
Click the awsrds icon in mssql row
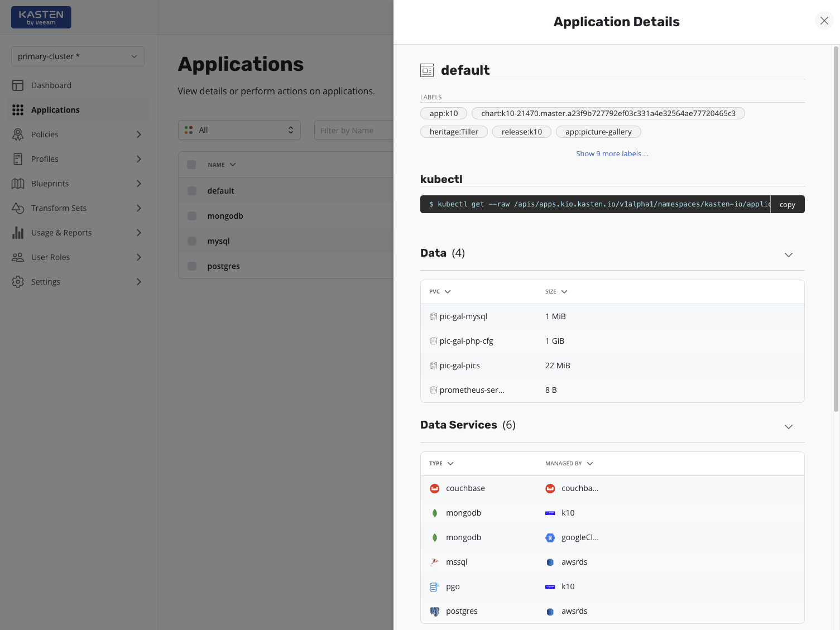[550, 562]
